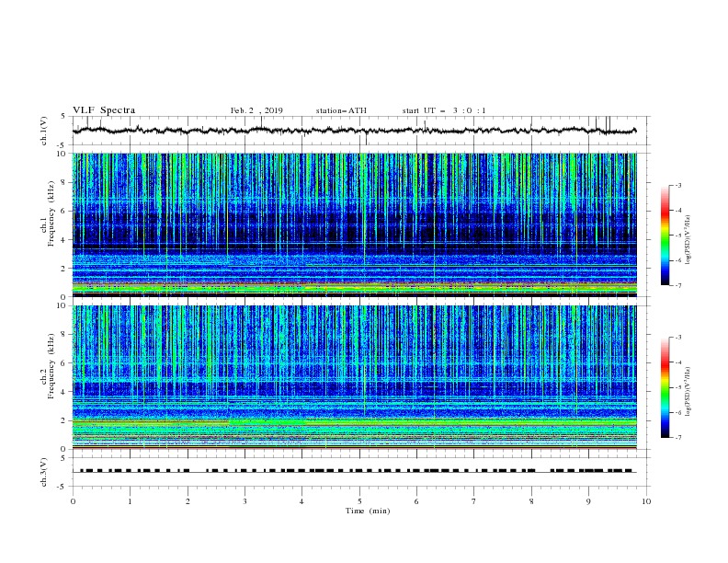Click the ch.1 spectrogram color scale bar
Screen dimensions: 728x563
click(x=665, y=235)
